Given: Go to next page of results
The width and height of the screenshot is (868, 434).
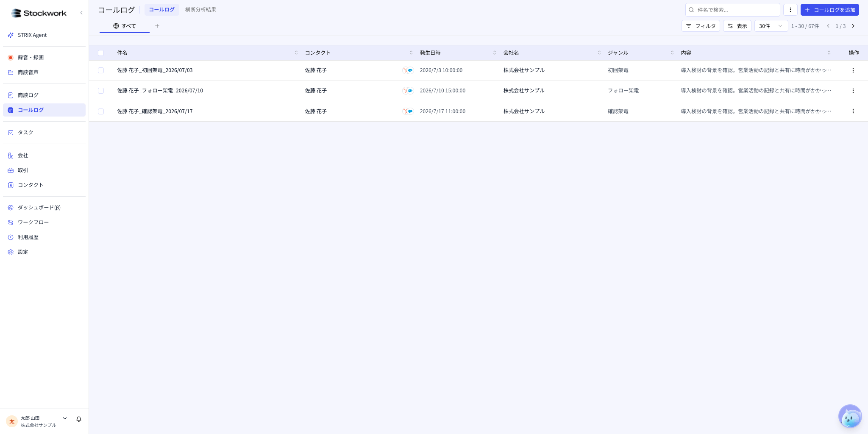Looking at the screenshot, I should 853,26.
